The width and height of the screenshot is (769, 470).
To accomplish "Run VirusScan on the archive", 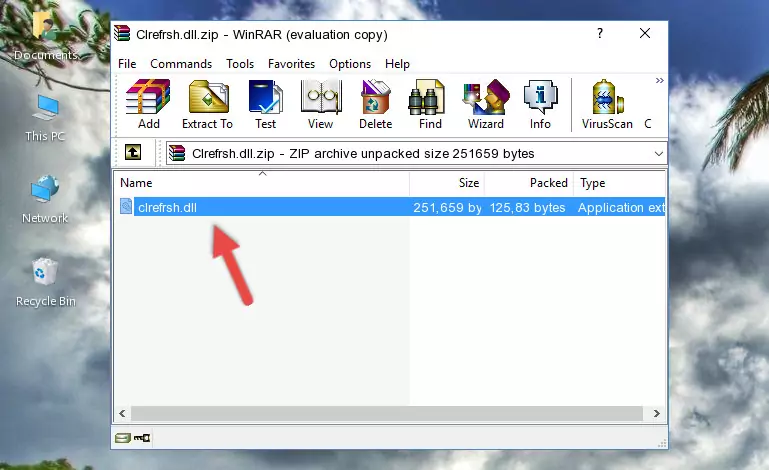I will (x=607, y=104).
